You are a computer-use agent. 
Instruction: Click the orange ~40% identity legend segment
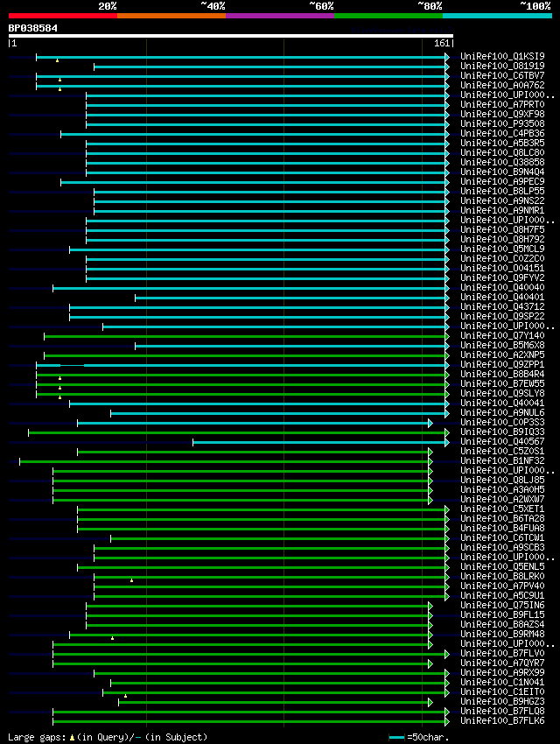(171, 16)
